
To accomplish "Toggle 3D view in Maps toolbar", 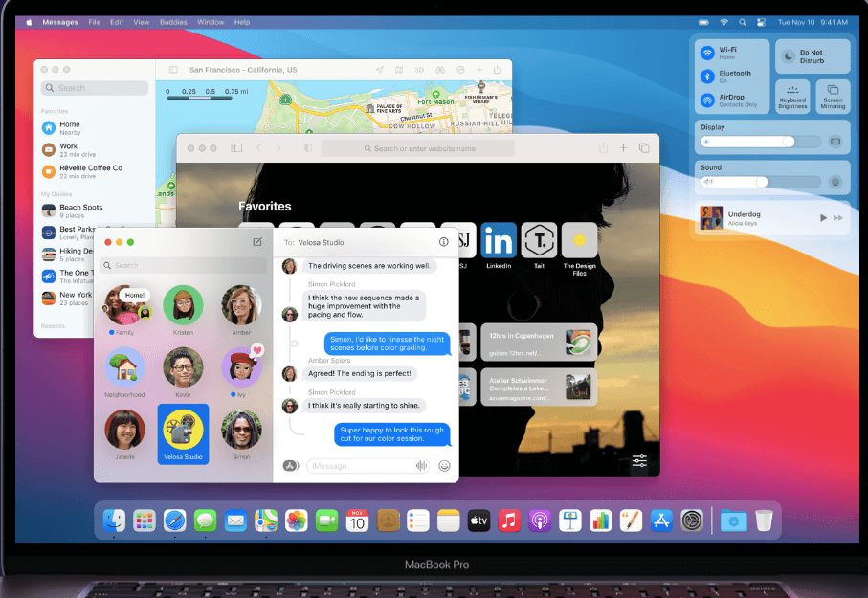I will (419, 70).
